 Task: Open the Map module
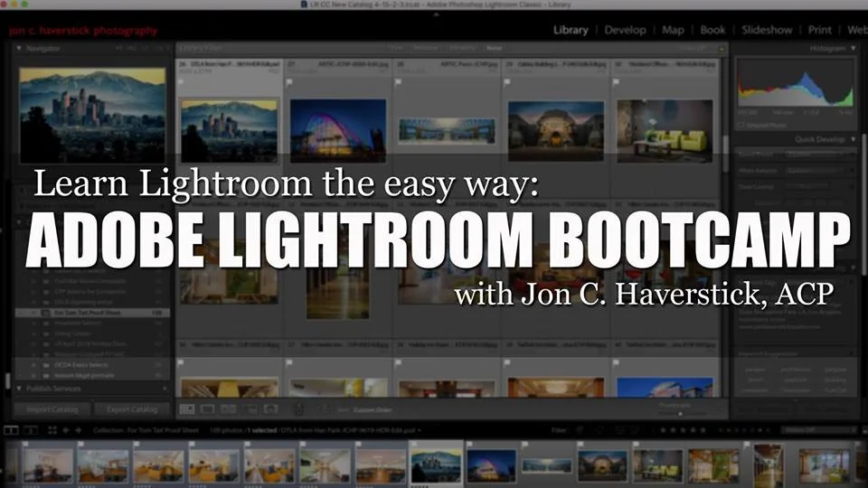(673, 30)
